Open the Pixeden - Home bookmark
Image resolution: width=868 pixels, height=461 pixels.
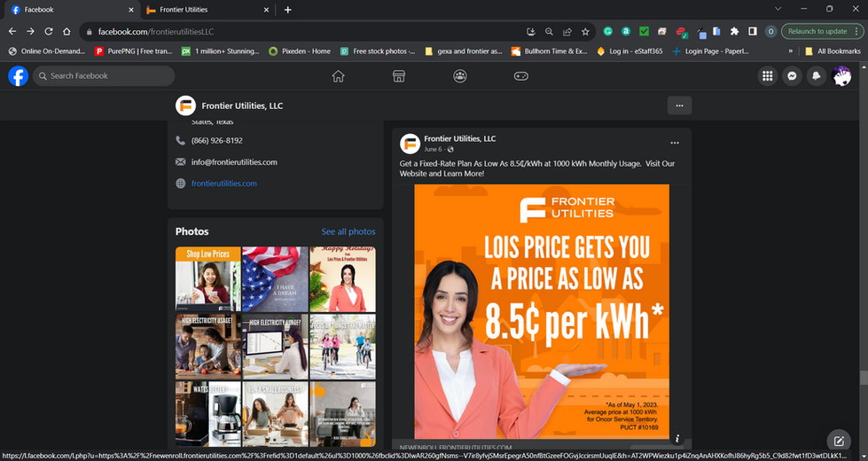click(300, 51)
